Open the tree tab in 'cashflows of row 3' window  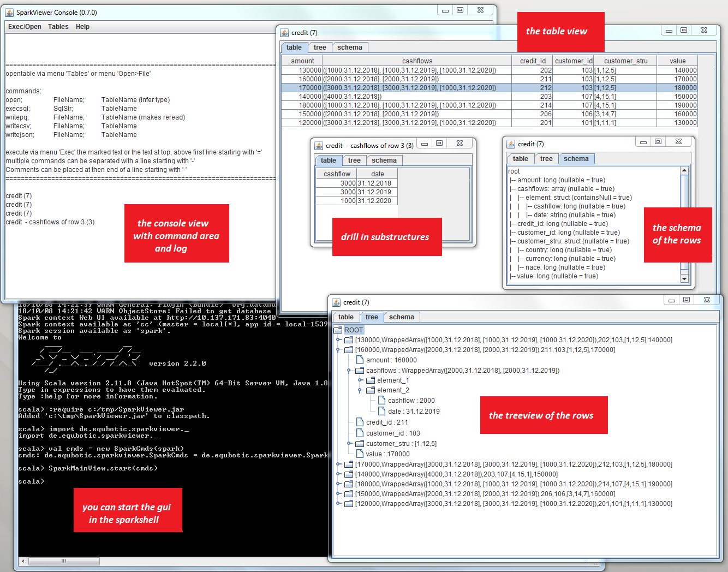354,160
